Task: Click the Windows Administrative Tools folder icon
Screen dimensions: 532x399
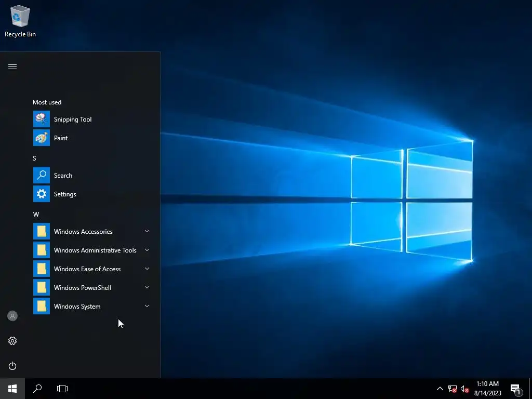Action: pyautogui.click(x=42, y=250)
